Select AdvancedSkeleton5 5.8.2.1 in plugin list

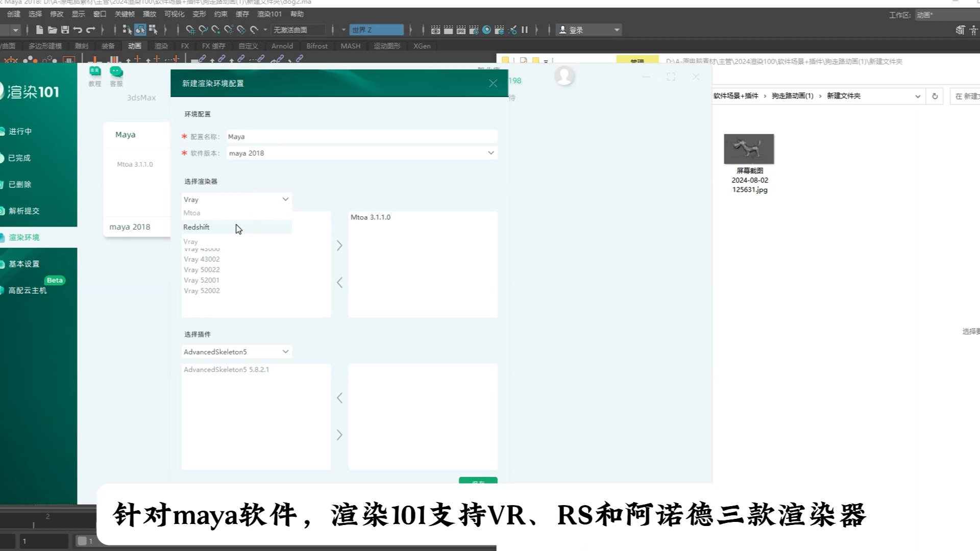(226, 369)
